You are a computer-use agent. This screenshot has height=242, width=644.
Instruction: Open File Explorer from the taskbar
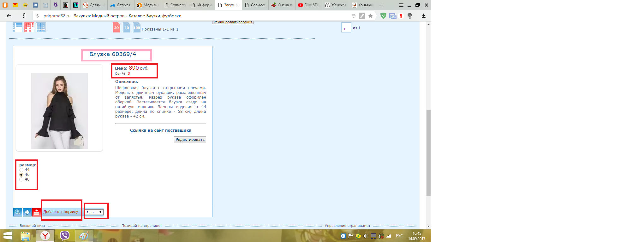point(26,236)
